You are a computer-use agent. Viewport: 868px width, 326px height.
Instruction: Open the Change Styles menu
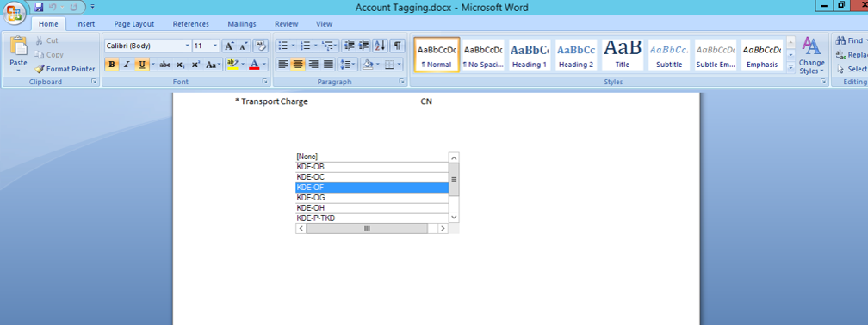coord(811,55)
